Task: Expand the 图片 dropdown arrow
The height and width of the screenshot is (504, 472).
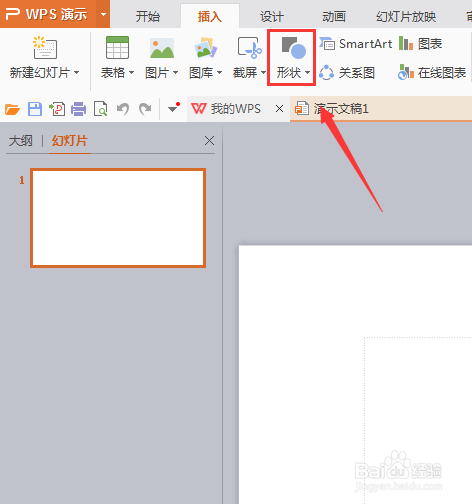Action: coord(175,72)
